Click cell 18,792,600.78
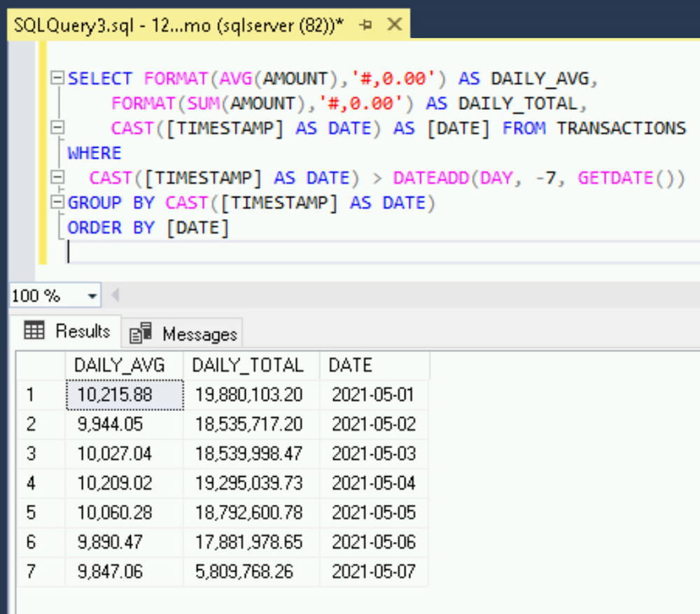Viewport: 700px width, 614px height. tap(251, 512)
